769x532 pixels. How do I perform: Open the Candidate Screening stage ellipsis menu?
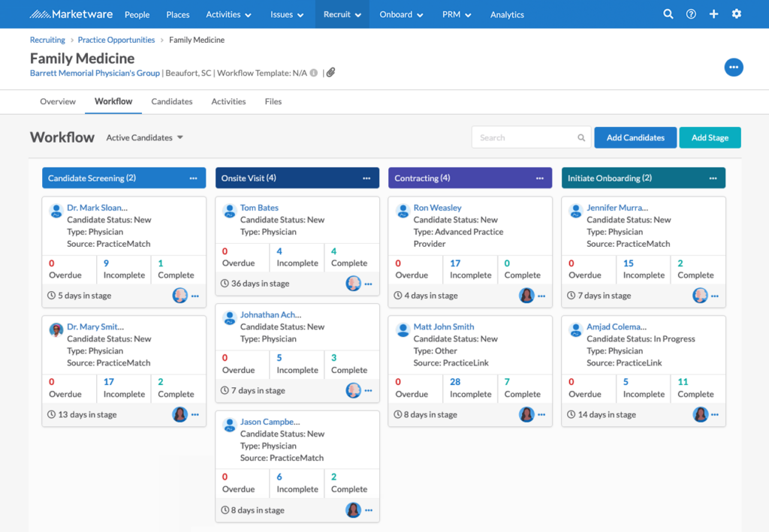tap(194, 178)
